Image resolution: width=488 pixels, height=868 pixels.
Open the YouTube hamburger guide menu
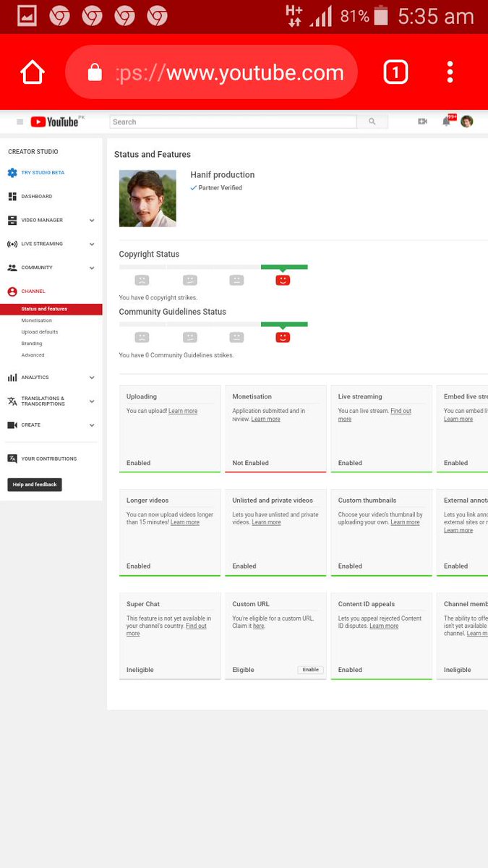click(20, 122)
